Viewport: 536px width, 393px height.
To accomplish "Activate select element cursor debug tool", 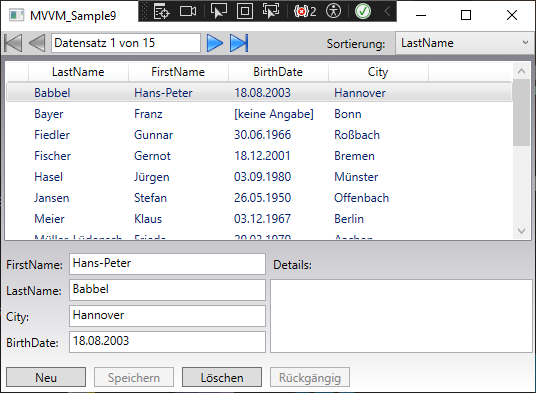I will pos(219,11).
